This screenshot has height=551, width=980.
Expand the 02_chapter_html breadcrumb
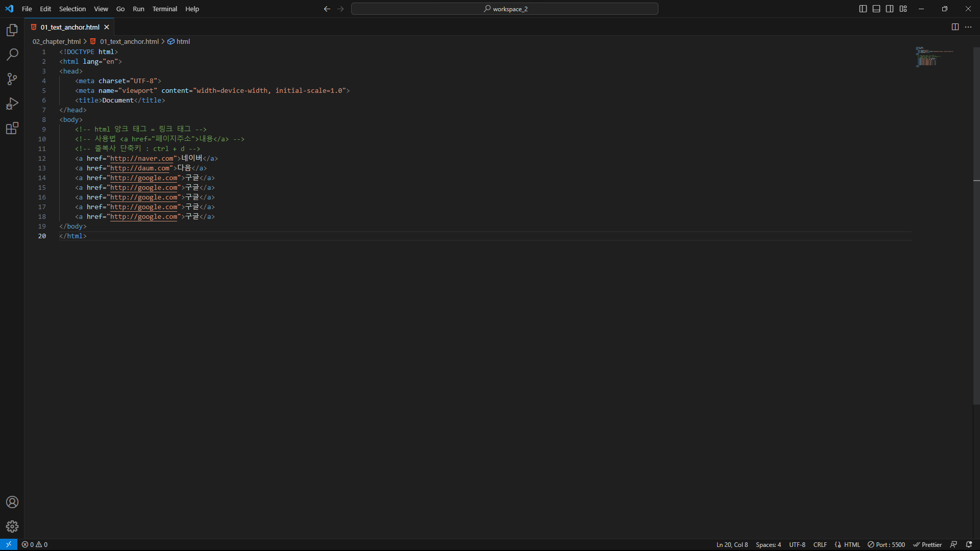pos(57,42)
